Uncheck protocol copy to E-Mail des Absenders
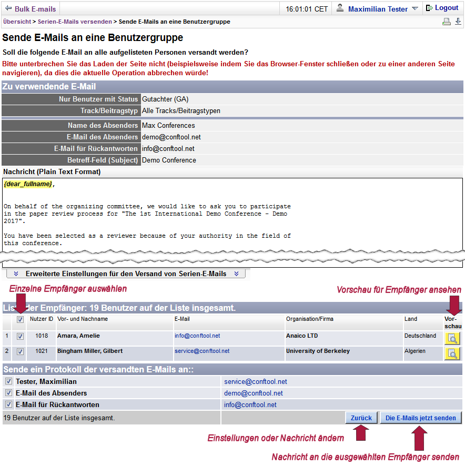Viewport: 465px width, 476px height. pos(8,392)
